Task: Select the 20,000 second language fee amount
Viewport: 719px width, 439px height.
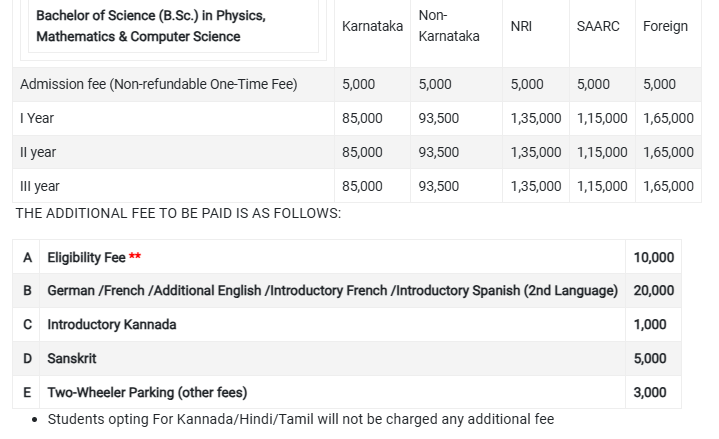Action: (653, 290)
